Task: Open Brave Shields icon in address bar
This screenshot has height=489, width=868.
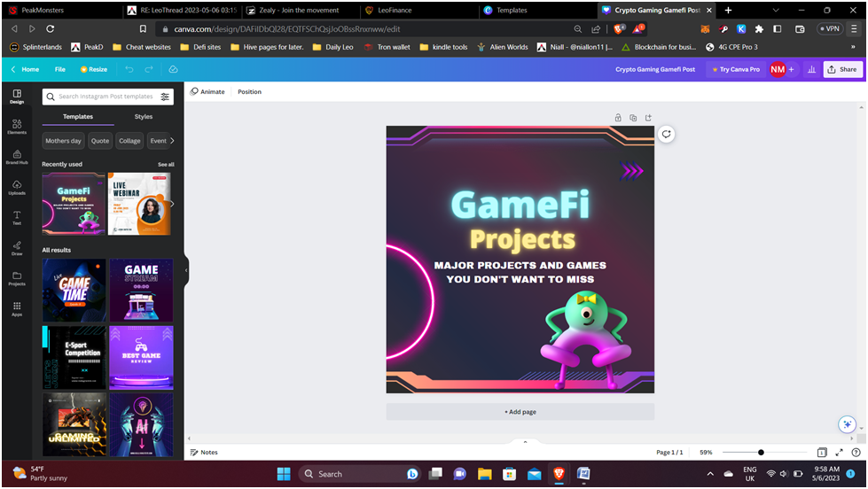Action: point(619,28)
